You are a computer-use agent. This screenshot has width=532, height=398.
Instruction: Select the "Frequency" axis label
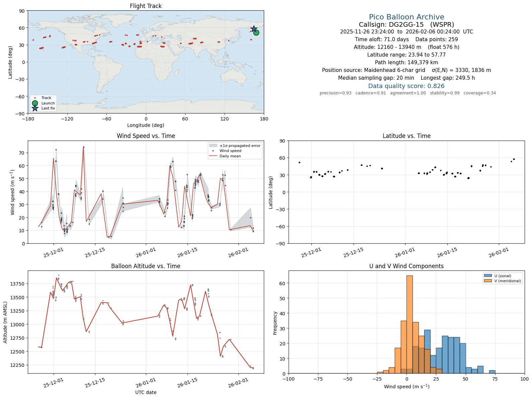click(275, 323)
